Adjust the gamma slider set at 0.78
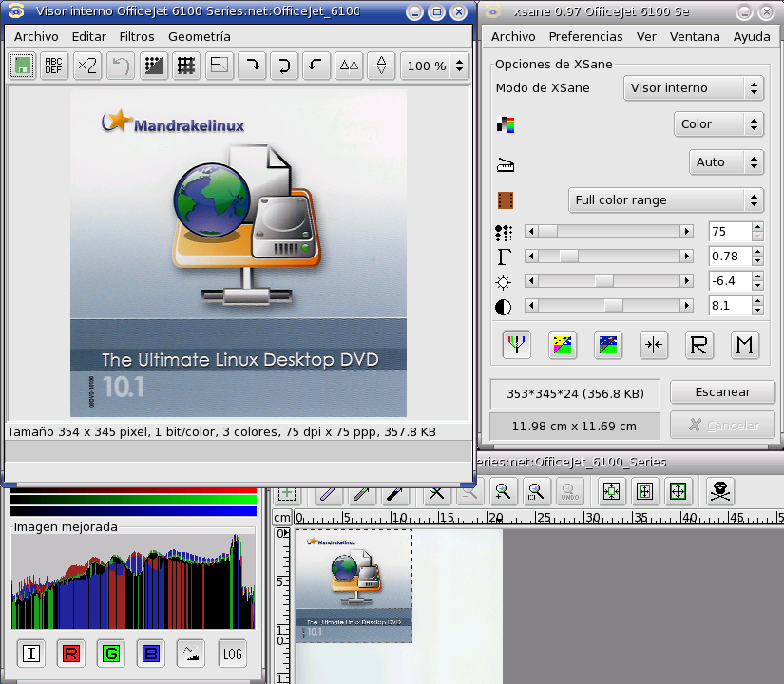Screen dimensions: 784x684 click(609, 256)
